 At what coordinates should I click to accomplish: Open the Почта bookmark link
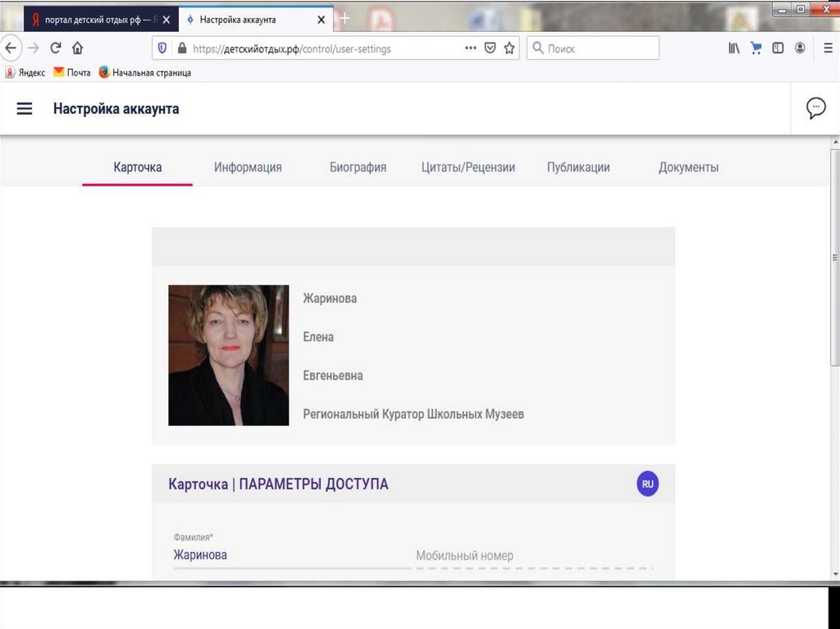pos(72,72)
